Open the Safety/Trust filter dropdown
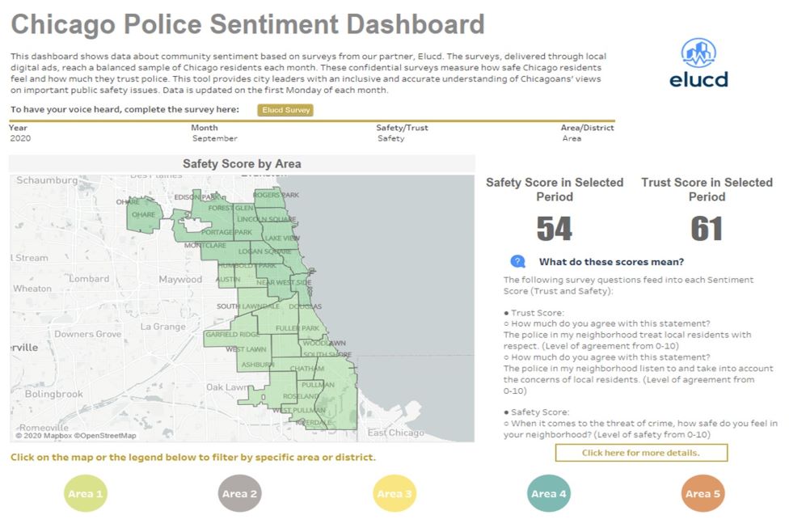The height and width of the screenshot is (532, 789). click(x=391, y=138)
